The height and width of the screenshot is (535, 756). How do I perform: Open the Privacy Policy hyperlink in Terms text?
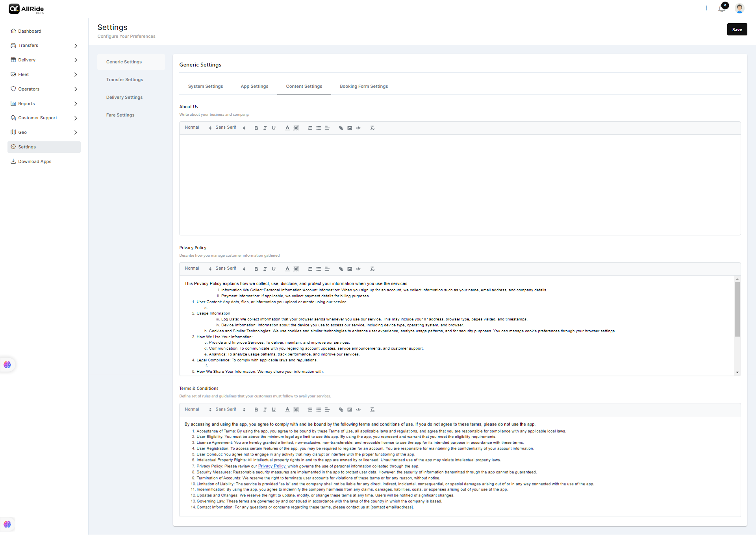coord(272,466)
